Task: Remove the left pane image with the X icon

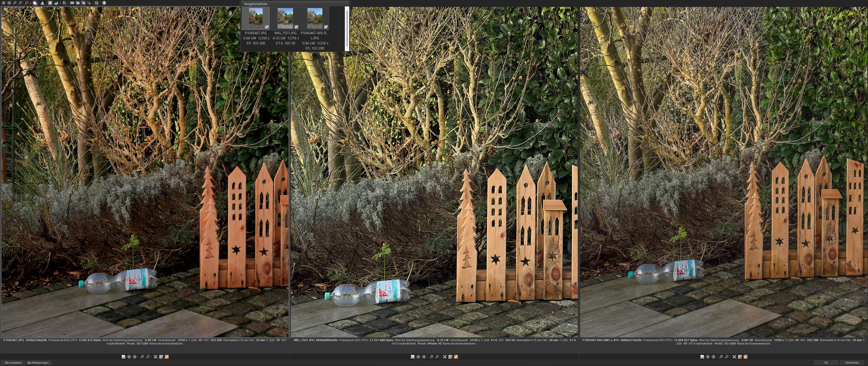Action: click(155, 357)
